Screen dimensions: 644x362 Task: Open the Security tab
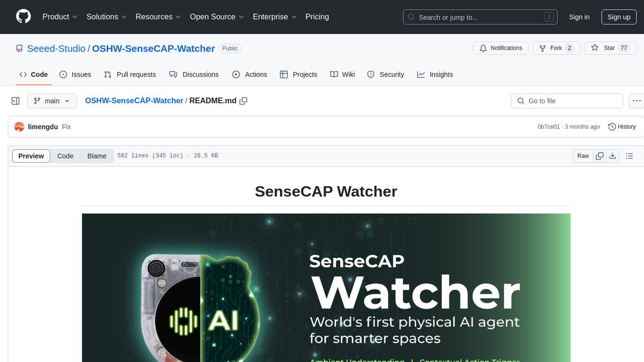[x=385, y=74]
